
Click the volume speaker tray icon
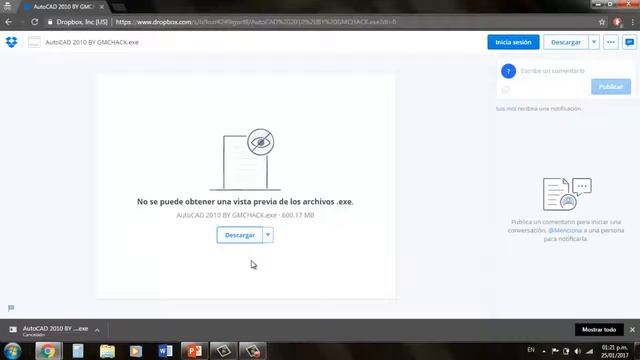click(577, 351)
